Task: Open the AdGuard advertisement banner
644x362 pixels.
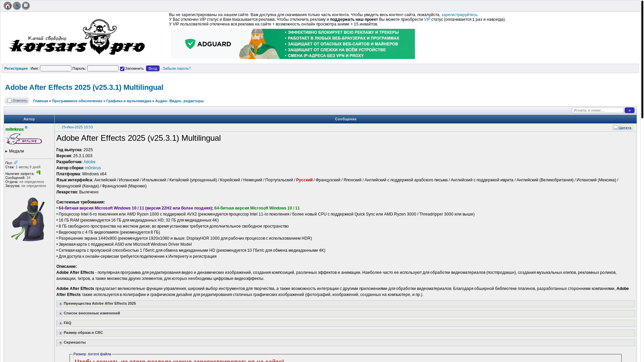Action: (293, 44)
